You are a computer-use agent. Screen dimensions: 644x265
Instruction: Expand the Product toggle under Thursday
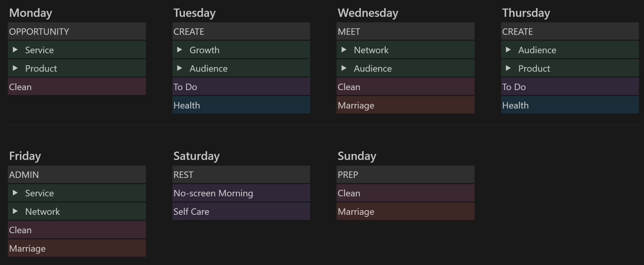coord(508,68)
